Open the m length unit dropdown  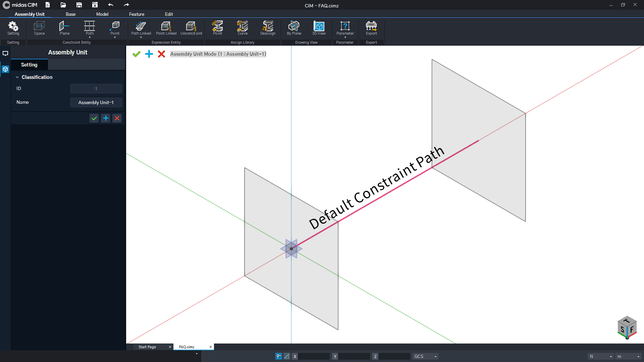tap(628, 356)
